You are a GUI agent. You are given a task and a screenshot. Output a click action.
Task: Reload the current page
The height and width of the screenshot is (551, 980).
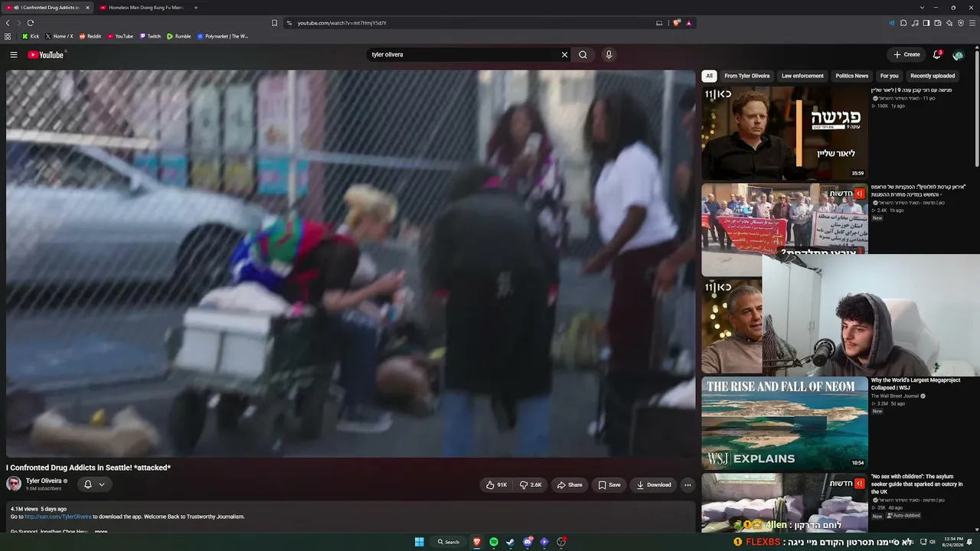31,23
